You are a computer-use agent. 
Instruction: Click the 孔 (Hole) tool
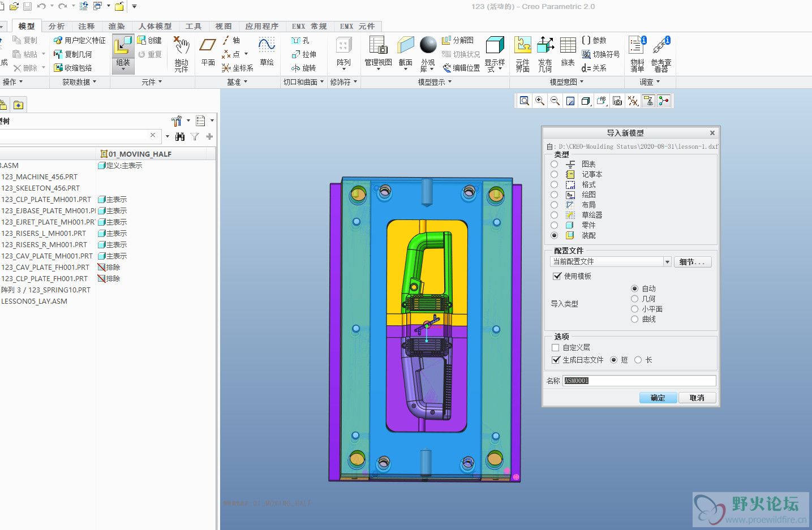pos(300,40)
